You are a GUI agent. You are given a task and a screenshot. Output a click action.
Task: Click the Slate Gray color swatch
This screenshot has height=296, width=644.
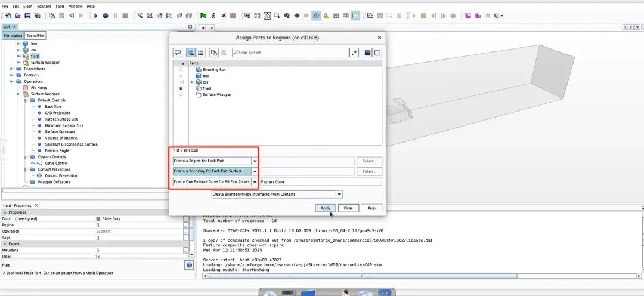pos(98,218)
